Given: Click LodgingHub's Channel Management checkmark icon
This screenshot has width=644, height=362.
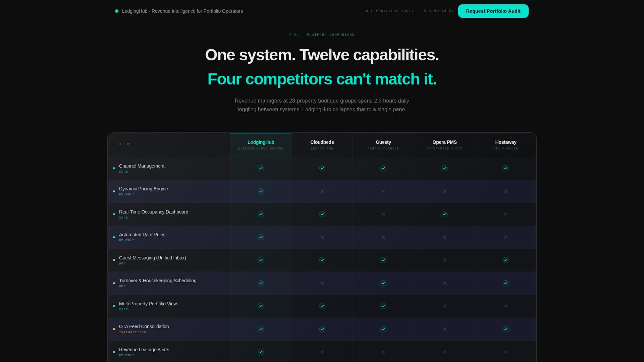Looking at the screenshot, I should point(261,168).
